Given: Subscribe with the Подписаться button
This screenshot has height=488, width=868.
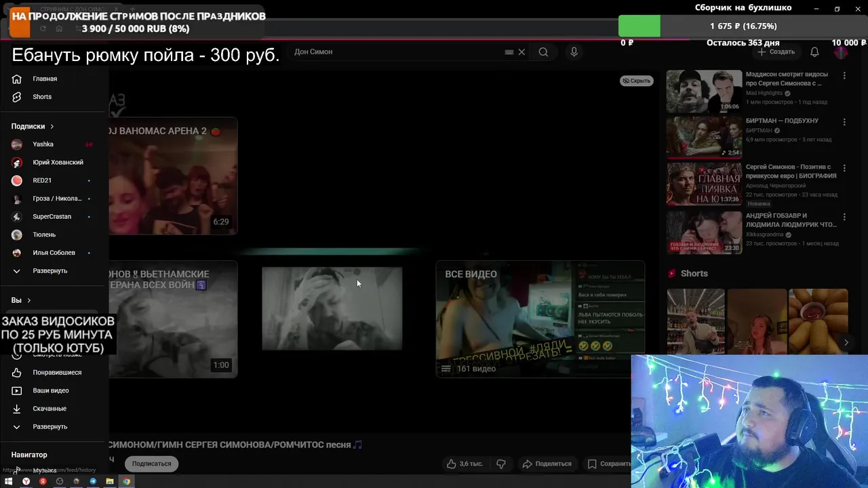Looking at the screenshot, I should coord(151,464).
